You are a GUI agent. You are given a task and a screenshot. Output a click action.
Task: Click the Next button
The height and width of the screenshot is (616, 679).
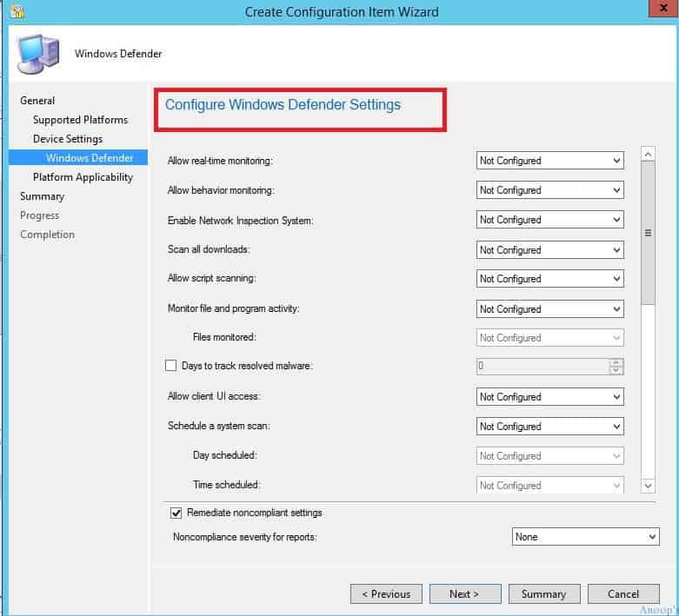465,594
